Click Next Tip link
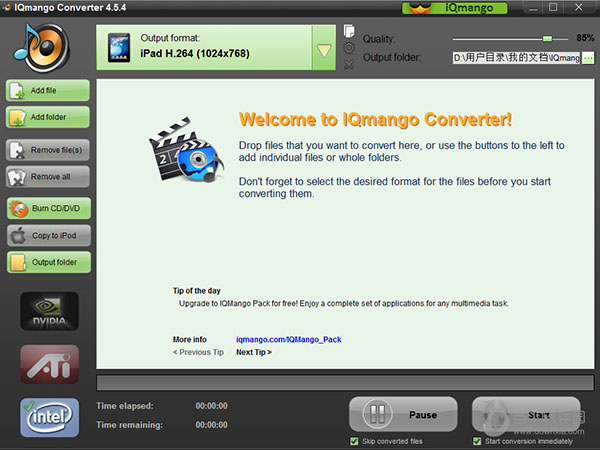The height and width of the screenshot is (450, 600). (253, 352)
